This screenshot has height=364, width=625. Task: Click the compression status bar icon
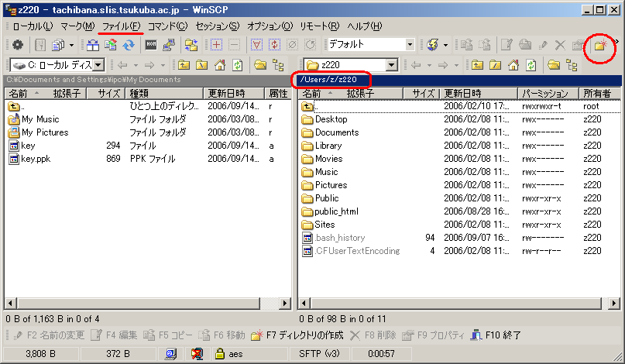coord(197,353)
